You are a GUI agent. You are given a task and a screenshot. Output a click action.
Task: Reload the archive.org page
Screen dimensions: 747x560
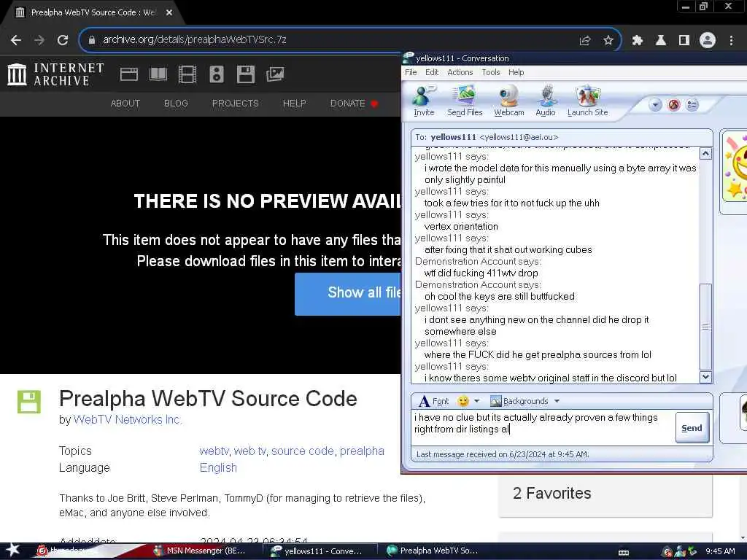(63, 40)
